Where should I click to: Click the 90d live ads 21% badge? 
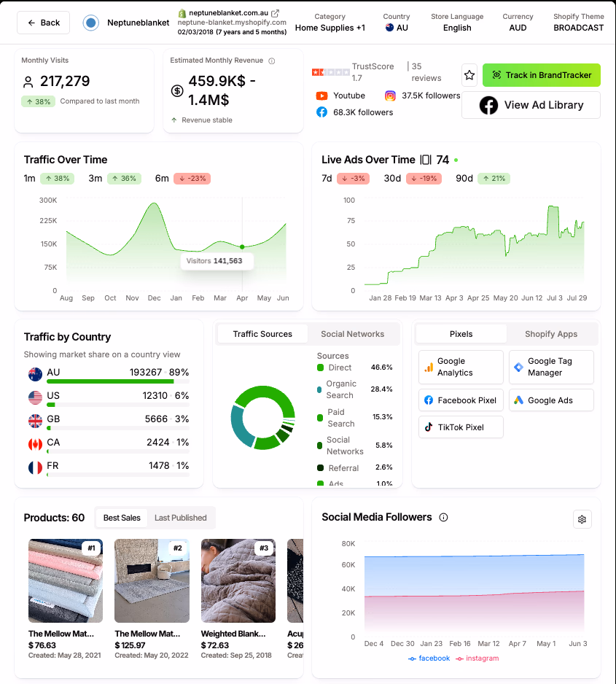click(x=494, y=179)
